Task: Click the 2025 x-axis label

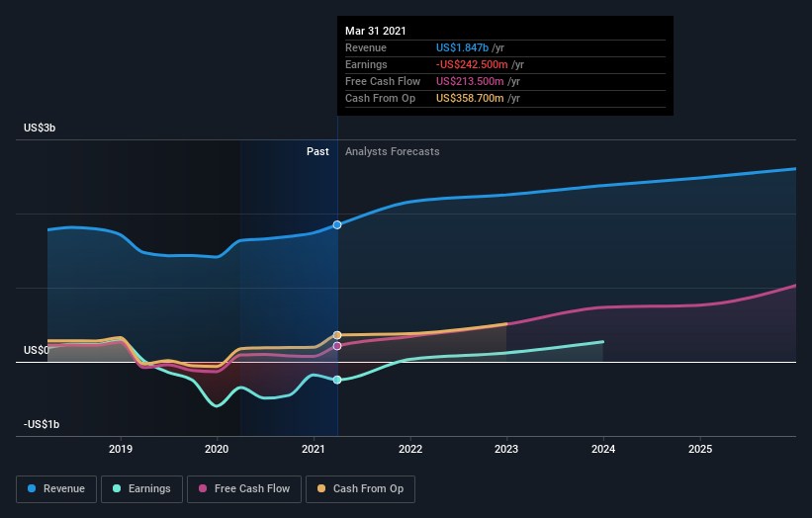Action: click(700, 449)
